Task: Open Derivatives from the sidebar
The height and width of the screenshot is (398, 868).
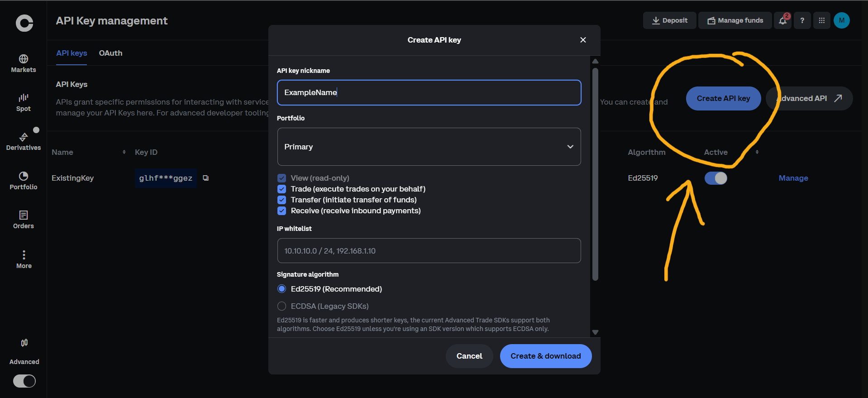Action: coord(24,142)
